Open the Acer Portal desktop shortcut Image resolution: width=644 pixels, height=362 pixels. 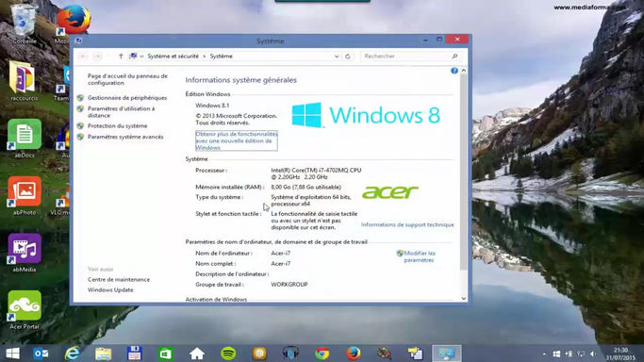click(25, 310)
